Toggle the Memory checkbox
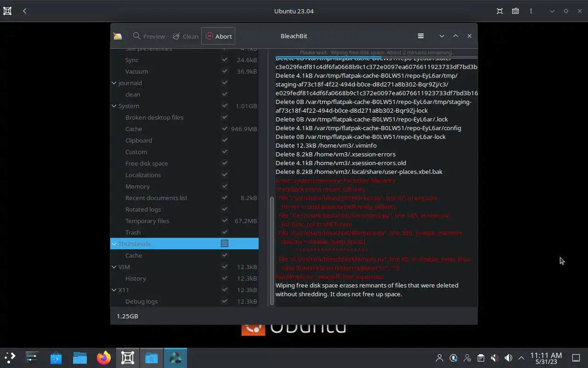 (225, 186)
